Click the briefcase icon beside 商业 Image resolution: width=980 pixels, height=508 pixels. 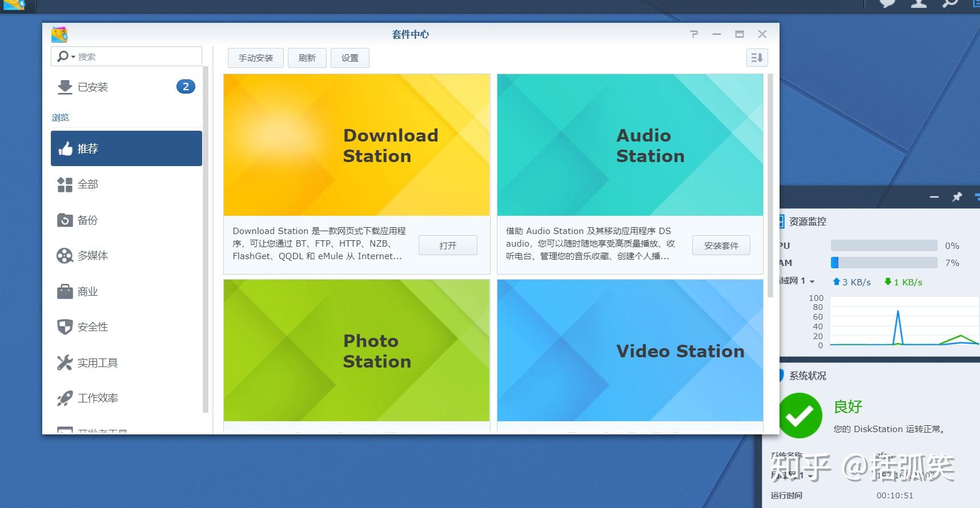pos(65,292)
